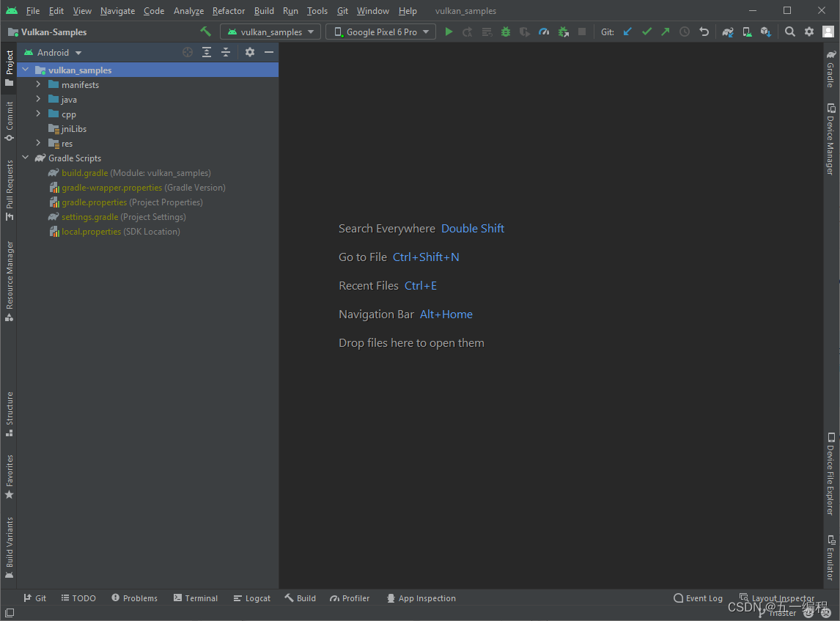Toggle the Emulator side tab
The width and height of the screenshot is (840, 621).
coord(830,558)
